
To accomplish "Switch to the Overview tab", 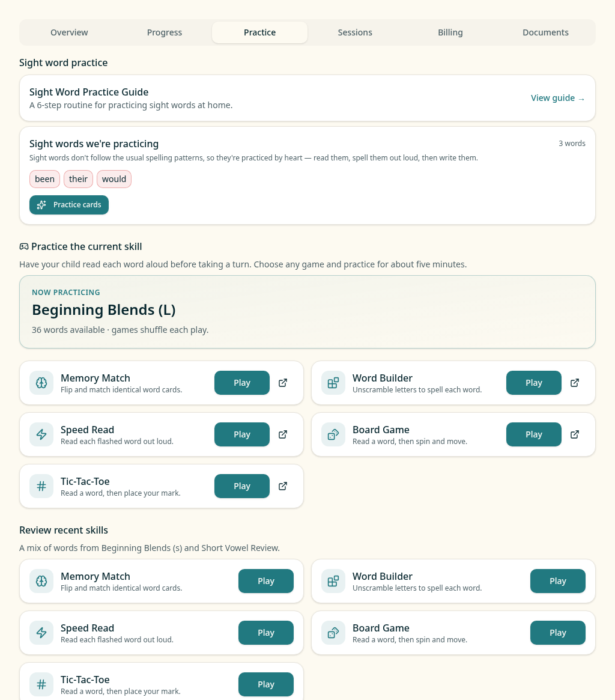I will click(69, 32).
